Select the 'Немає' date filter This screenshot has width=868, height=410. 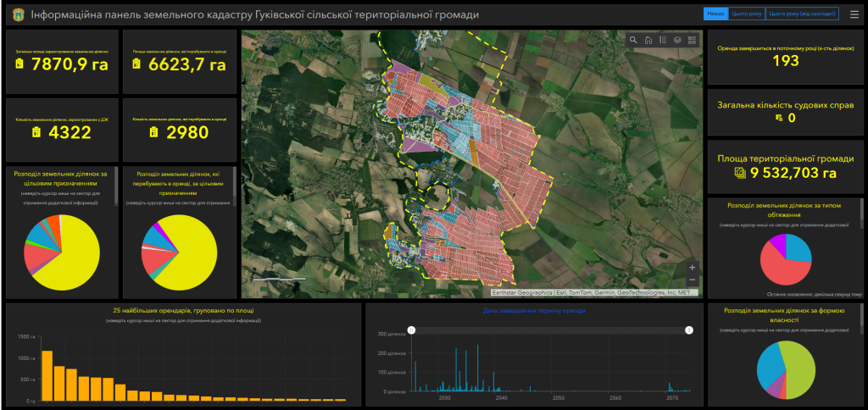coord(715,14)
